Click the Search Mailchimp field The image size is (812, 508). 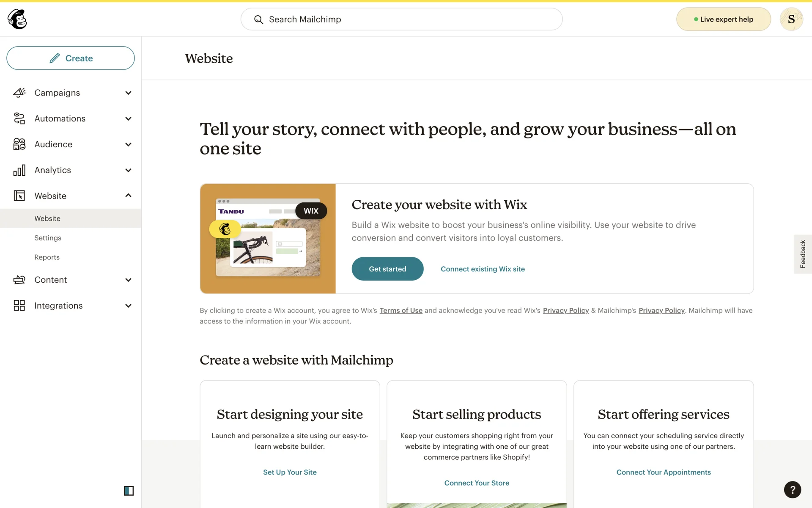(401, 19)
